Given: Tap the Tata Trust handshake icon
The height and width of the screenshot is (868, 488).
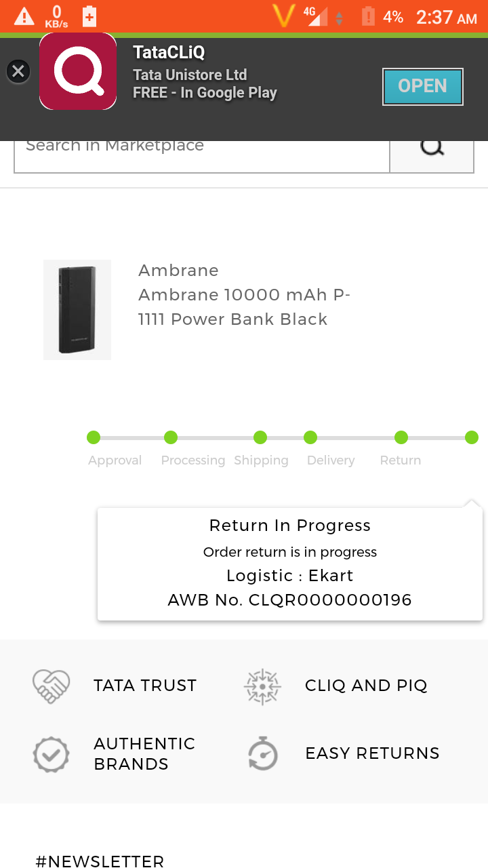Looking at the screenshot, I should coord(52,686).
